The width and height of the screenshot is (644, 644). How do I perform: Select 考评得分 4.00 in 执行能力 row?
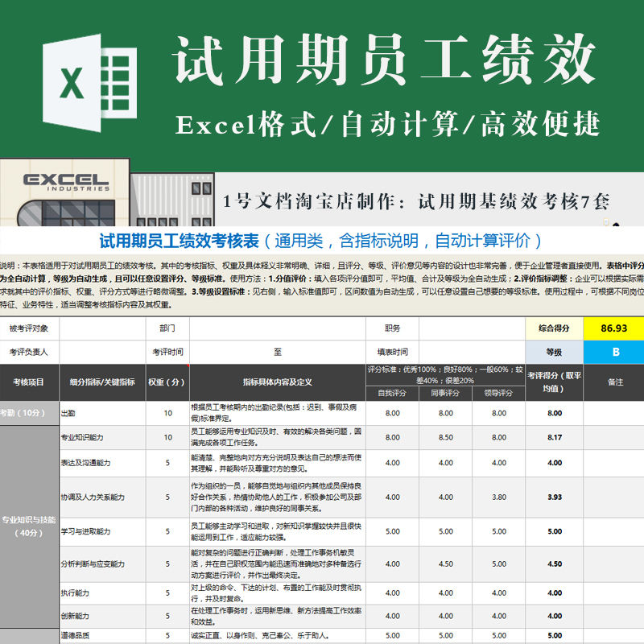(554, 593)
